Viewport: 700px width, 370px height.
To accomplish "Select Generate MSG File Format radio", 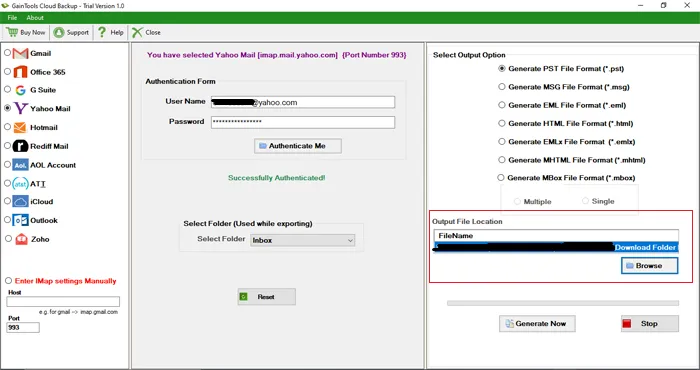I will pyautogui.click(x=502, y=87).
